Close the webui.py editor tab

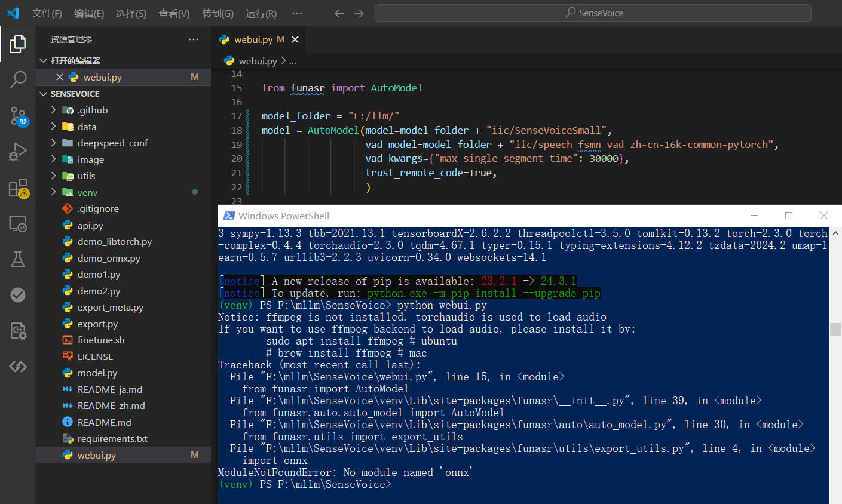pos(295,39)
